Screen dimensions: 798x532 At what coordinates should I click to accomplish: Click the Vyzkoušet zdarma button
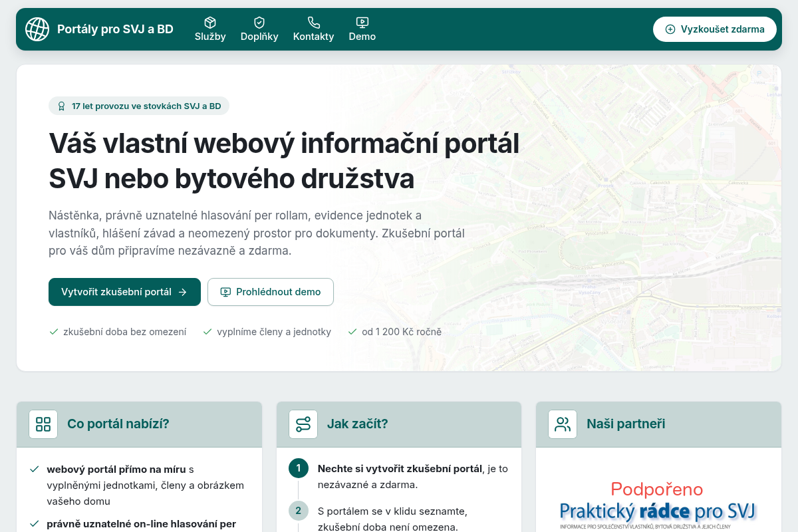(714, 29)
